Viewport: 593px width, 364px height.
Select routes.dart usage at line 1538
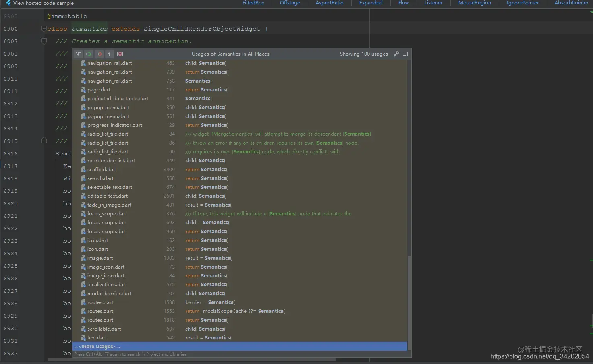pyautogui.click(x=240, y=302)
